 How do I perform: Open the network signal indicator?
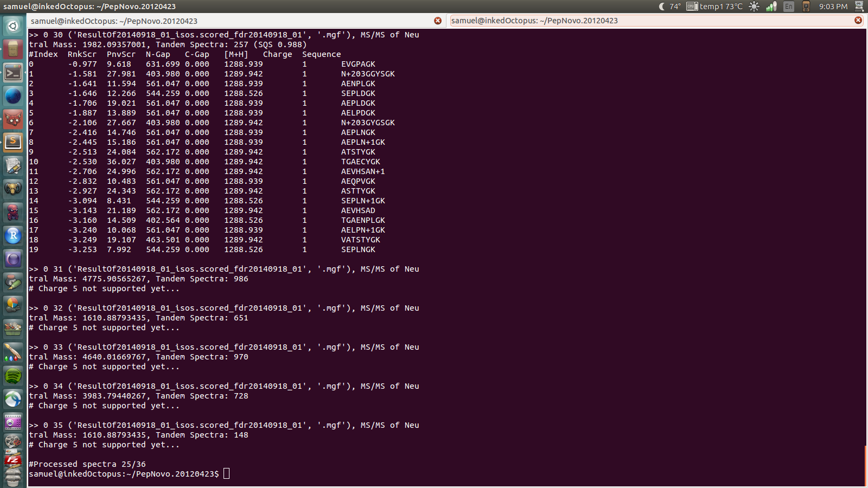(x=771, y=7)
